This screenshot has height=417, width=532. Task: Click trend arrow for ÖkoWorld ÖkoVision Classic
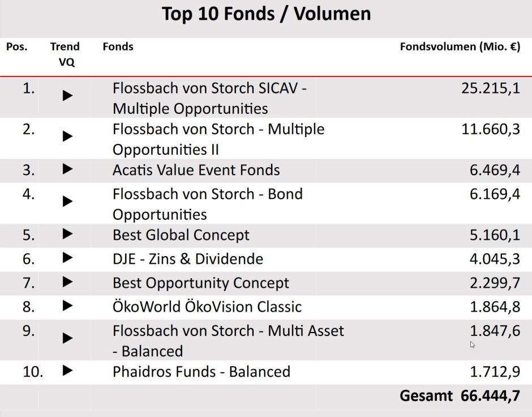pos(68,305)
